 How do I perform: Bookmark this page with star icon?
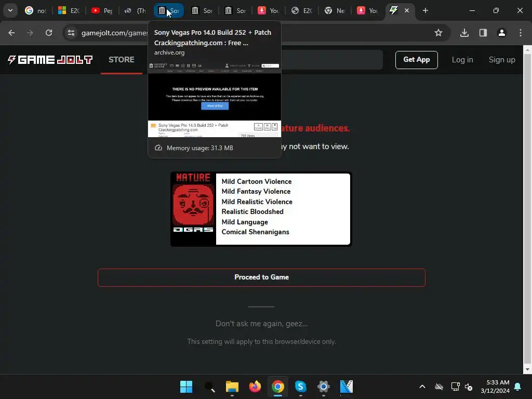[438, 33]
